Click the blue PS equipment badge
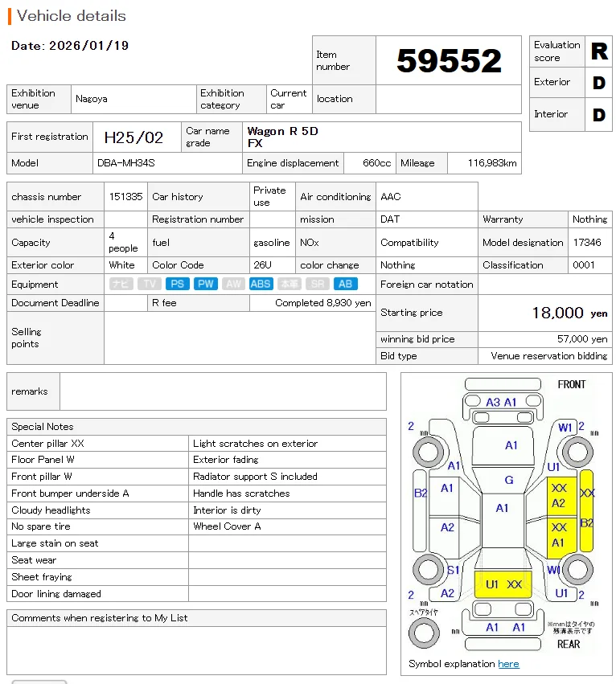The width and height of the screenshot is (616, 684). coord(177,284)
